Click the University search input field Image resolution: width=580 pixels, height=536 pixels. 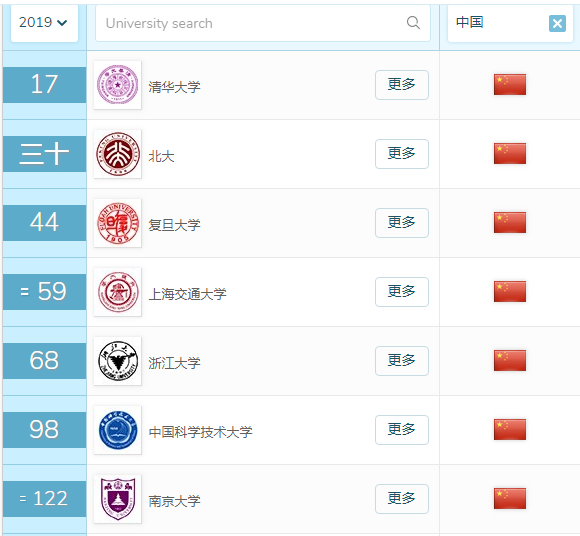pos(263,23)
